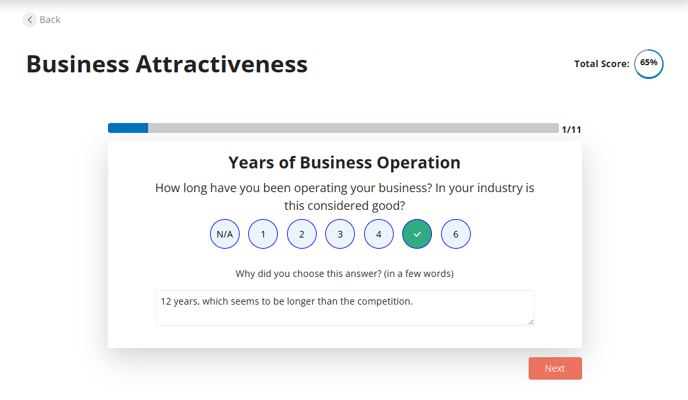This screenshot has width=688, height=400.
Task: Click the Business Attractiveness page title
Action: 167,64
